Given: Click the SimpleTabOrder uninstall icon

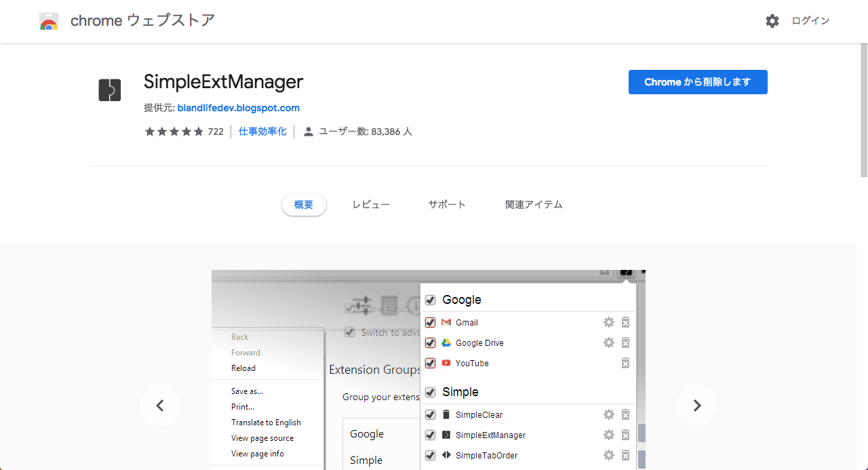Looking at the screenshot, I should pyautogui.click(x=626, y=456).
